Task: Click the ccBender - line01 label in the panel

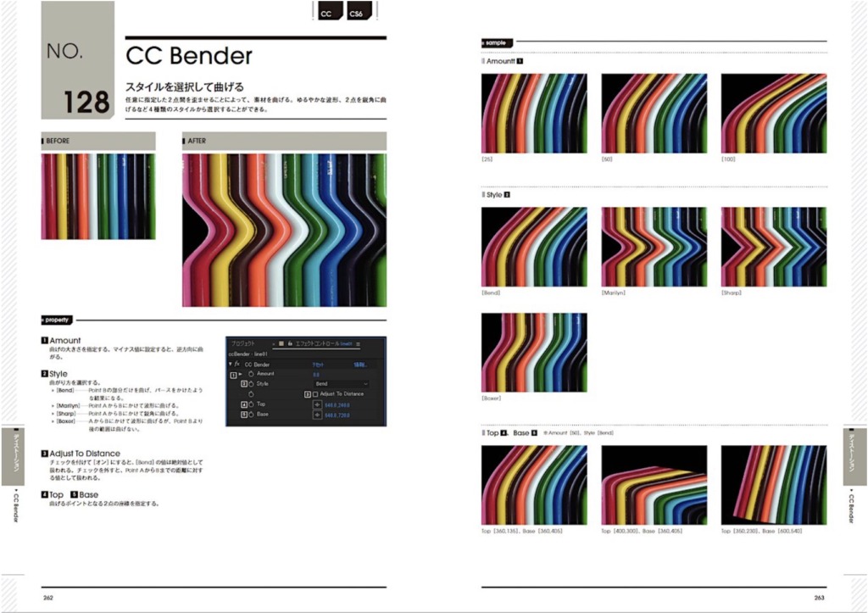Action: pyautogui.click(x=248, y=354)
